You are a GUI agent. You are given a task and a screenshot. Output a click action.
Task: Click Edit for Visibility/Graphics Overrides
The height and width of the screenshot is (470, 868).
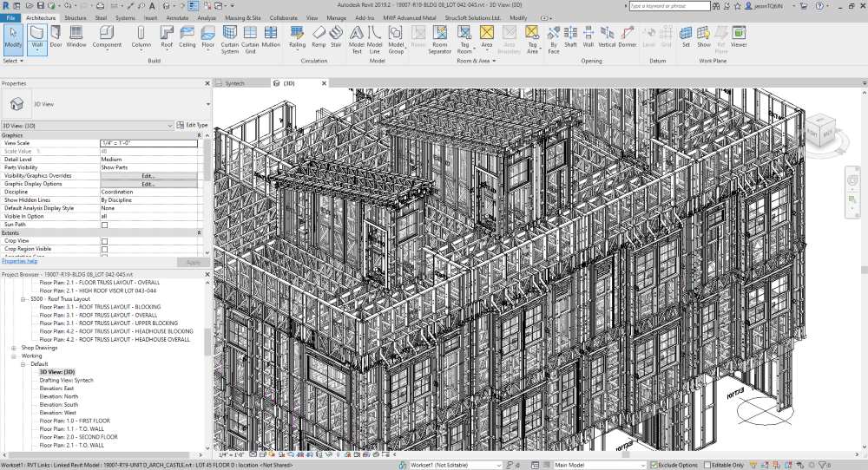pyautogui.click(x=148, y=176)
